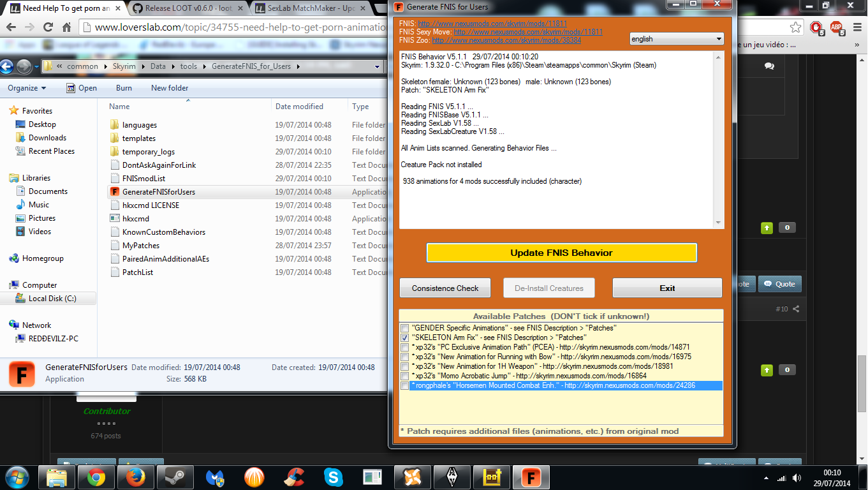
Task: Open the Chrome home page button
Action: pyautogui.click(x=66, y=27)
